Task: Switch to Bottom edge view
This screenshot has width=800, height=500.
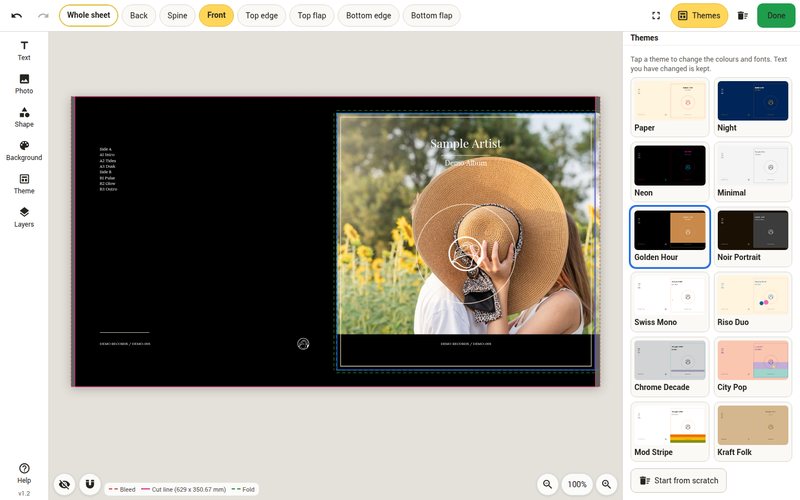Action: pyautogui.click(x=368, y=15)
